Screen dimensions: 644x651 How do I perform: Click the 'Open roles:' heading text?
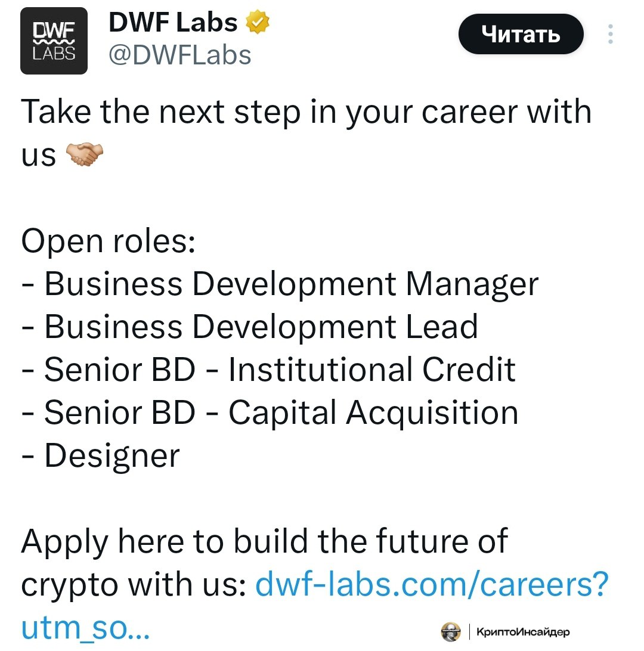108,241
